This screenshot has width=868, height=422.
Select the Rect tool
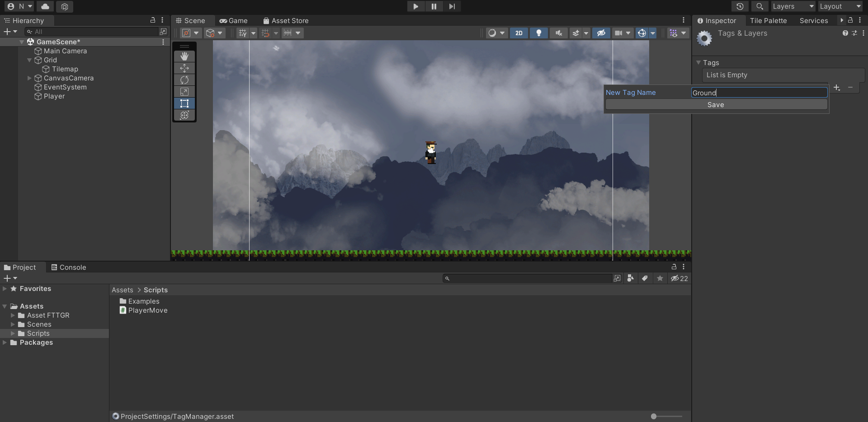tap(184, 103)
